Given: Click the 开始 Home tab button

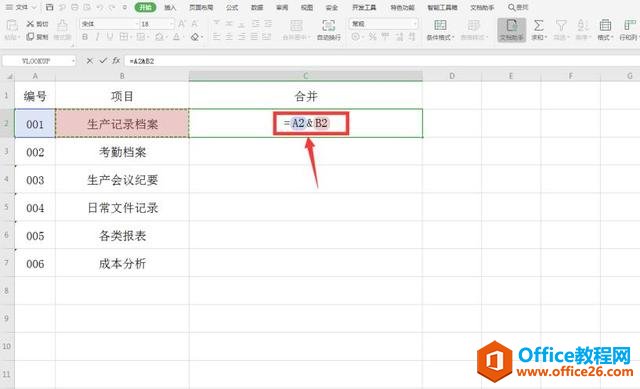Looking at the screenshot, I should pyautogui.click(x=145, y=7).
